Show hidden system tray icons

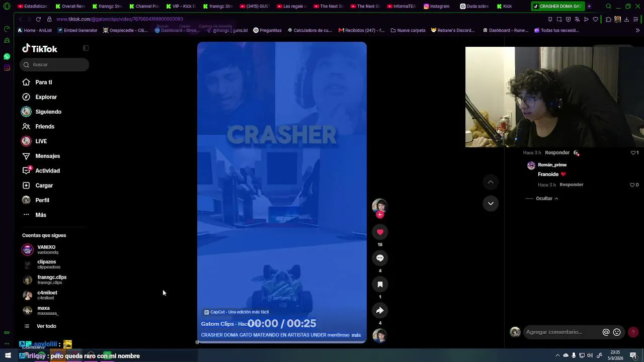[557, 355]
